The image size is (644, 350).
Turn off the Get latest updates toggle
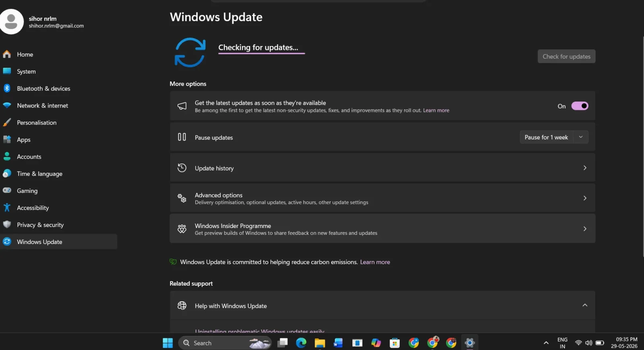(580, 106)
